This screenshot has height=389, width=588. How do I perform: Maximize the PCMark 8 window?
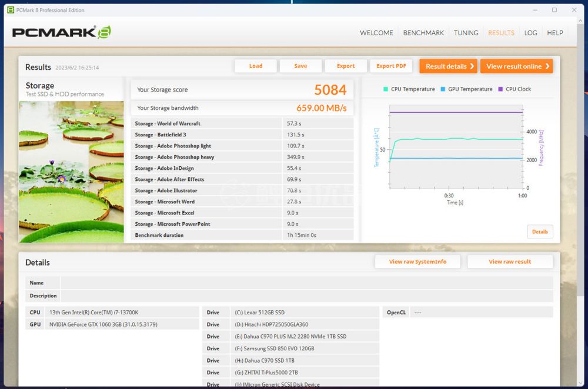coord(554,10)
